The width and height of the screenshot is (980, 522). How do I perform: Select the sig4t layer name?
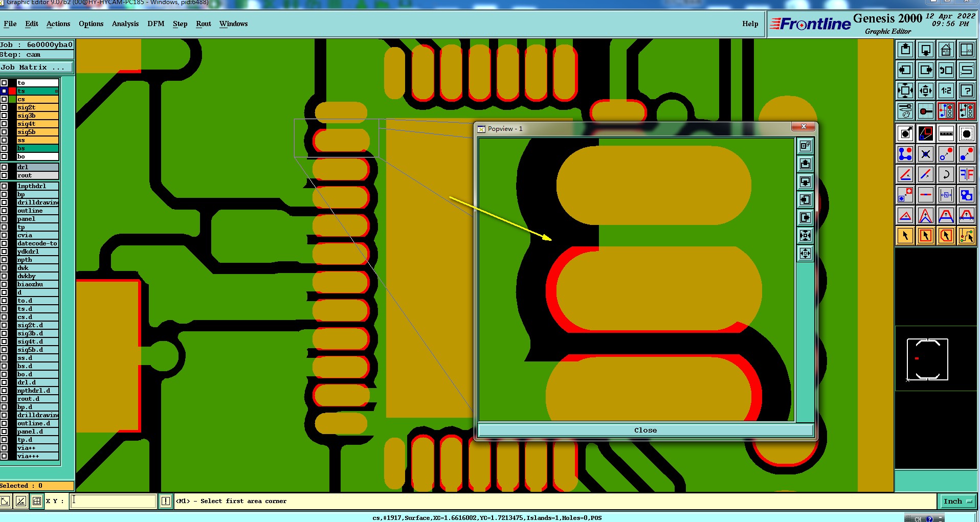click(x=37, y=124)
